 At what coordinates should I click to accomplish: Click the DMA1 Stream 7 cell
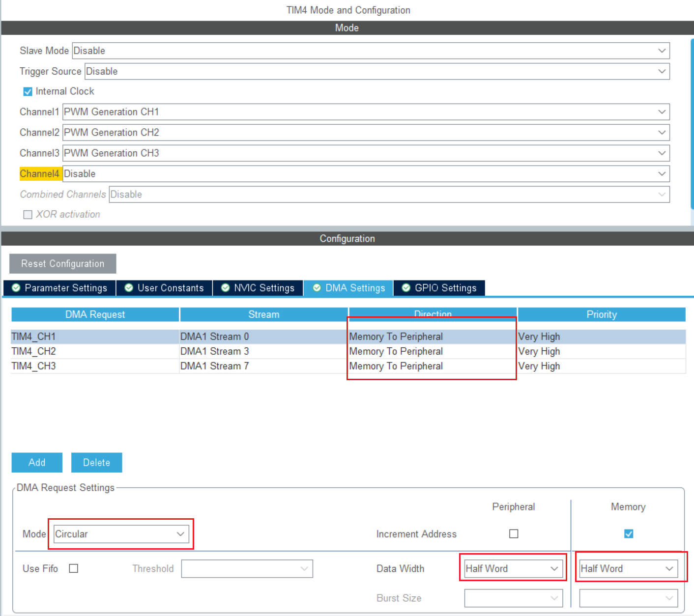(x=264, y=366)
